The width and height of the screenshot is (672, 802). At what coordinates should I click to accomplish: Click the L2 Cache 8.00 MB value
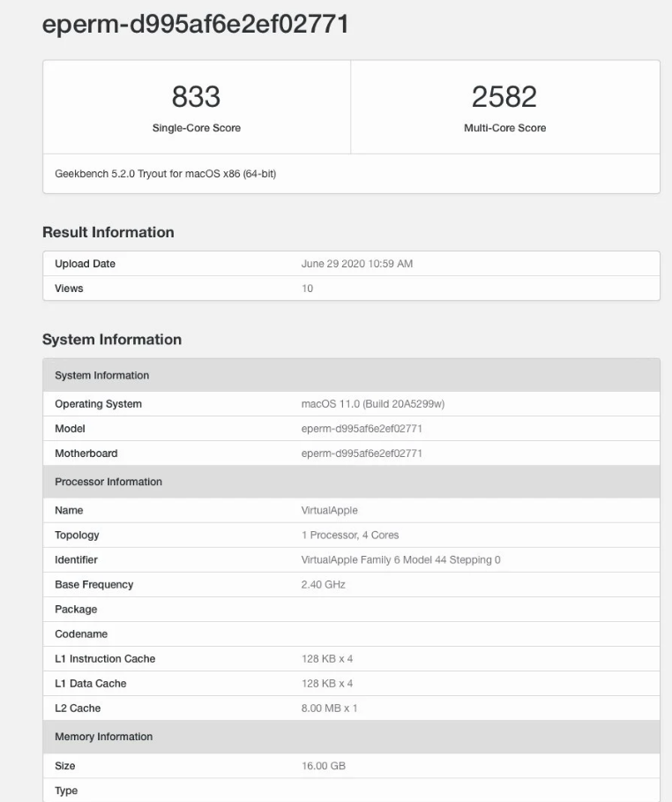click(x=329, y=708)
